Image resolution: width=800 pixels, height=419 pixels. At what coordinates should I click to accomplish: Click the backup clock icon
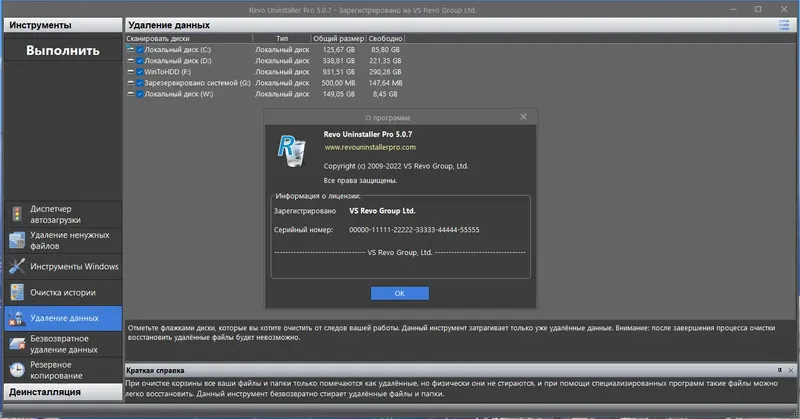pyautogui.click(x=17, y=370)
